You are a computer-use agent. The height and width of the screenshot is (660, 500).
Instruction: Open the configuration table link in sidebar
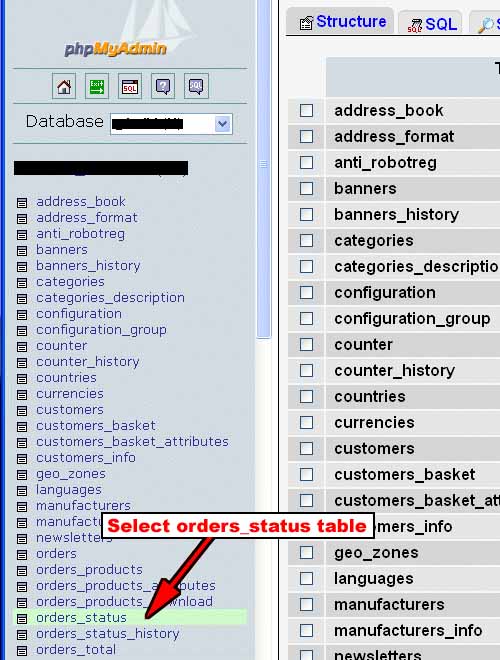79,314
